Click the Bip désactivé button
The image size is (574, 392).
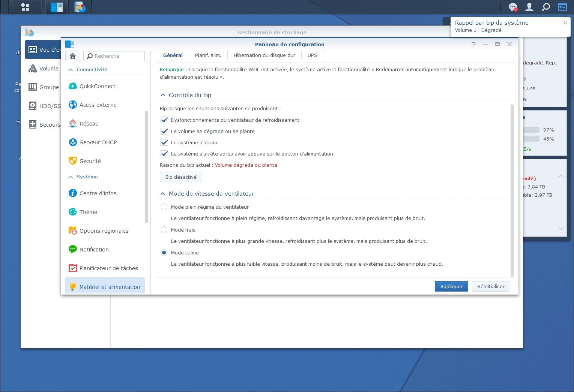point(181,177)
